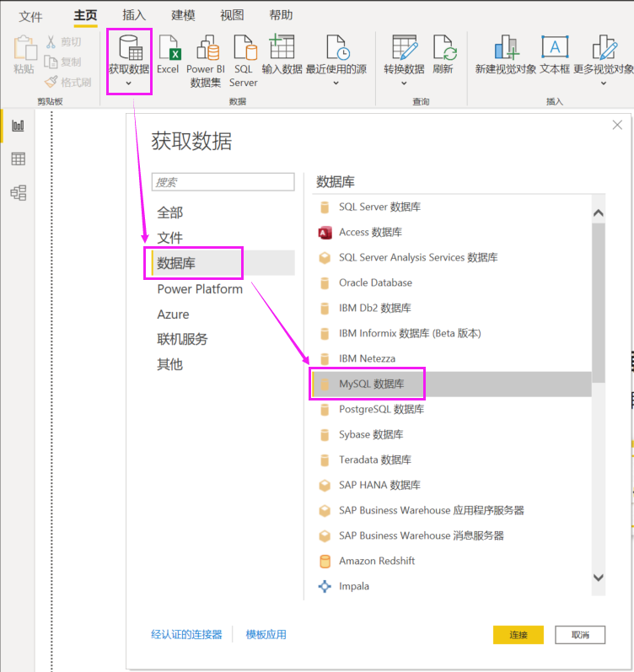The image size is (634, 672).
Task: Select the 其他 category
Action: (169, 364)
